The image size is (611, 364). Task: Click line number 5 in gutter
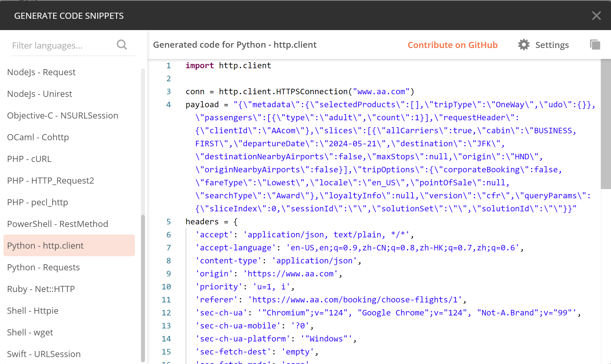[168, 222]
